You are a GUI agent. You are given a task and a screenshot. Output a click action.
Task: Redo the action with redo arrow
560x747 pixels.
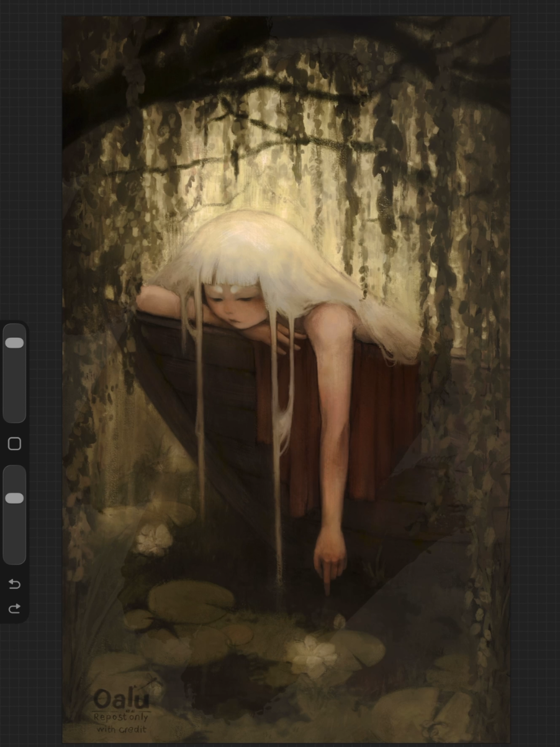14,609
